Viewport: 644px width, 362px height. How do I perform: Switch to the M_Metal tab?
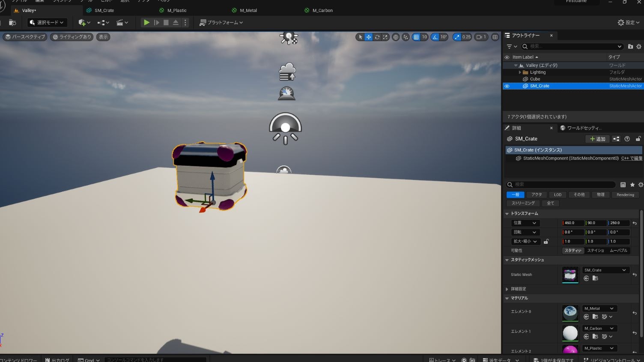[x=248, y=10]
